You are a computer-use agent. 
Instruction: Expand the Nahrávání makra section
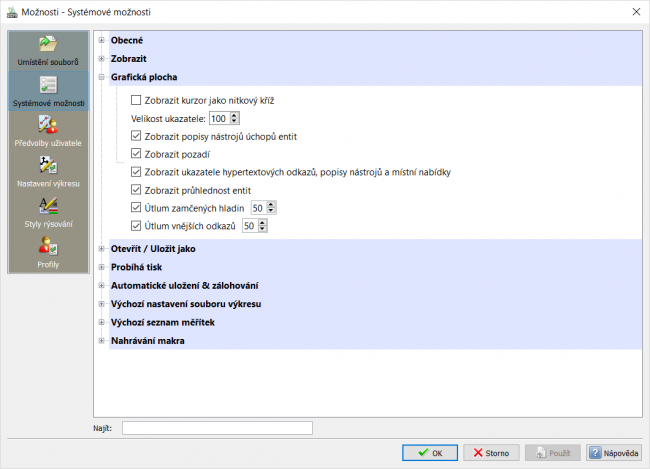point(102,341)
